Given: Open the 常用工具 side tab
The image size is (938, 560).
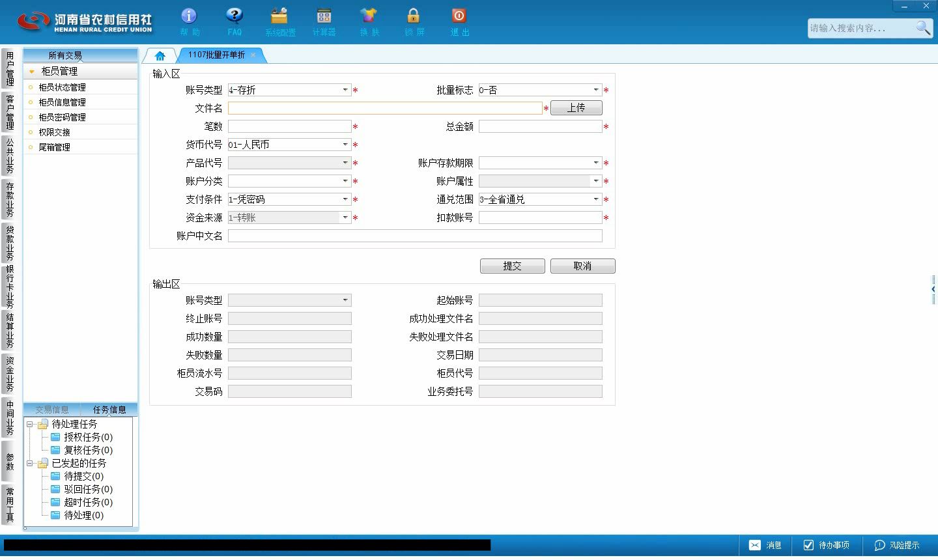Looking at the screenshot, I should click(x=9, y=505).
